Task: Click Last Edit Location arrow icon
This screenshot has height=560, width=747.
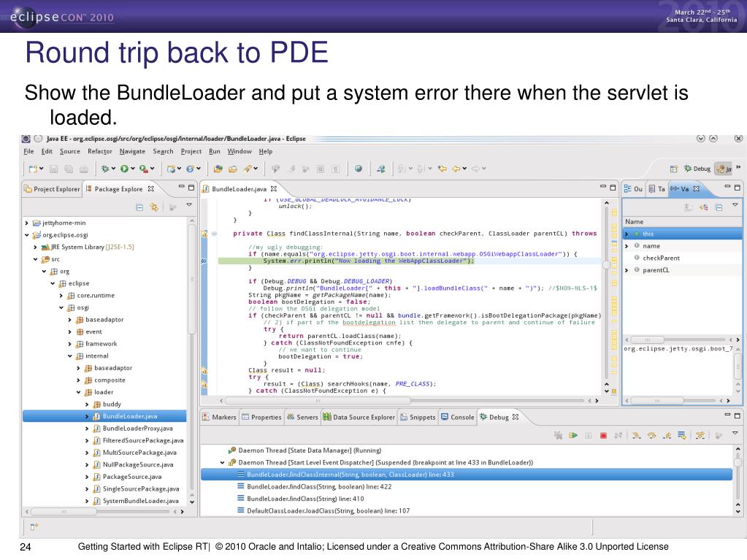Action: [x=442, y=169]
